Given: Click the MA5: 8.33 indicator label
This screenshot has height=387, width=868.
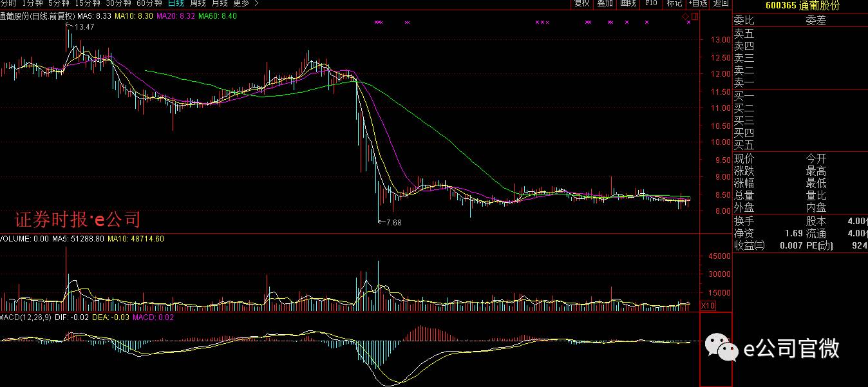Looking at the screenshot, I should 94,15.
